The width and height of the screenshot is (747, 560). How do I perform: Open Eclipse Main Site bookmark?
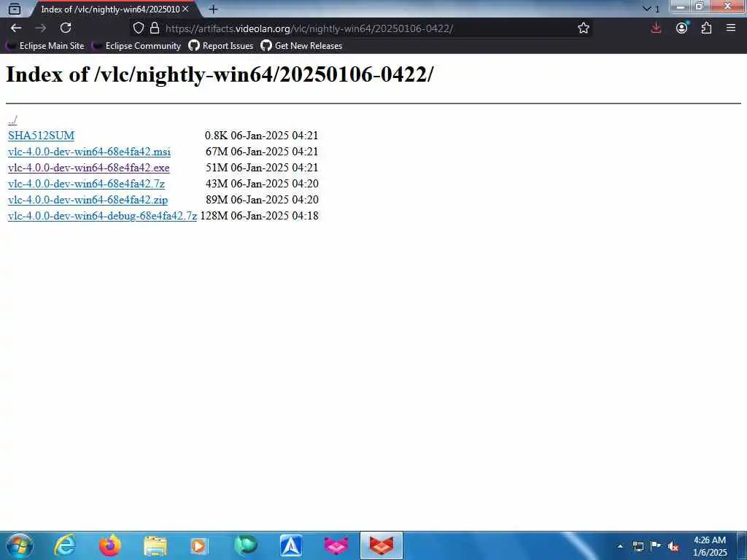click(x=45, y=46)
